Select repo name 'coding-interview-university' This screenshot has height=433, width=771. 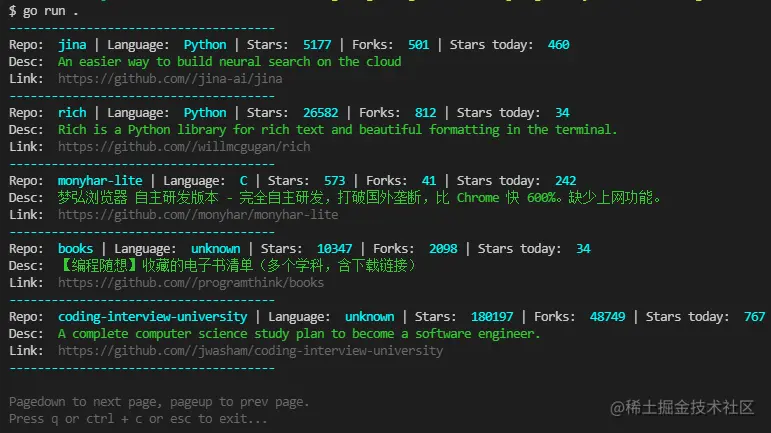click(152, 317)
